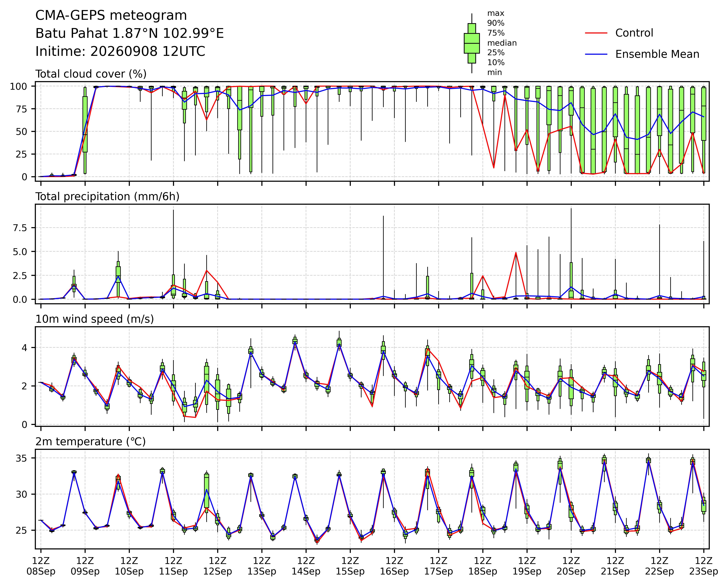728x586 pixels.
Task: Select the Ensemble Mean legend label
Action: 657,54
